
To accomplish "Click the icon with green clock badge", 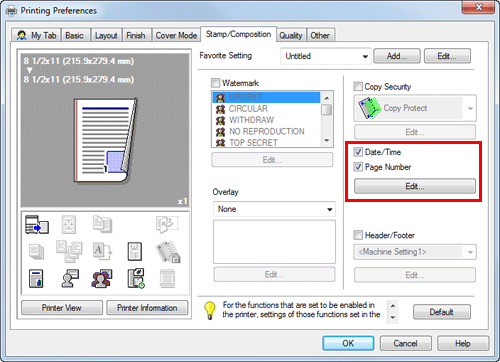I will (x=136, y=278).
